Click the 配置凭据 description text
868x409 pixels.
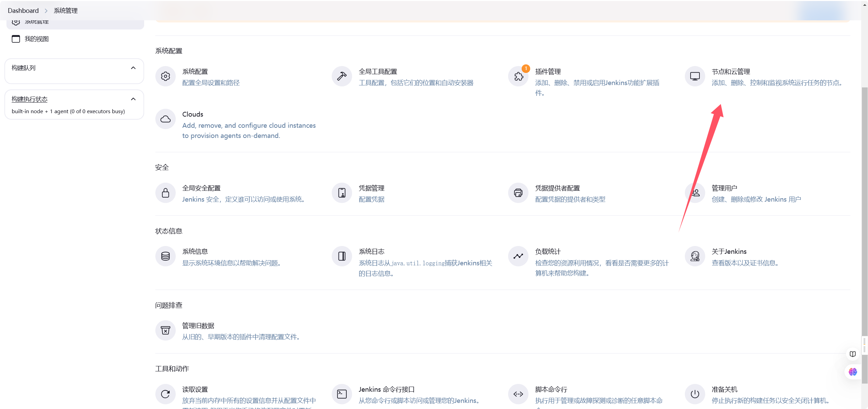click(371, 199)
